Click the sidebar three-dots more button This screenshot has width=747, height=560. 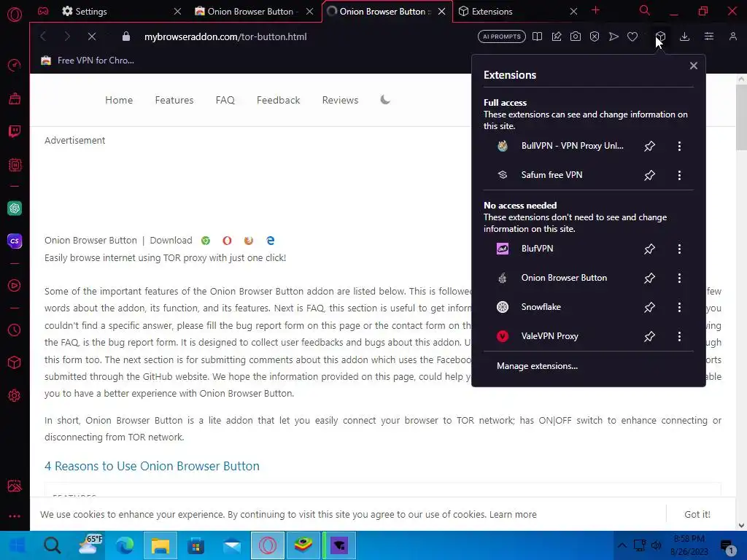15,516
